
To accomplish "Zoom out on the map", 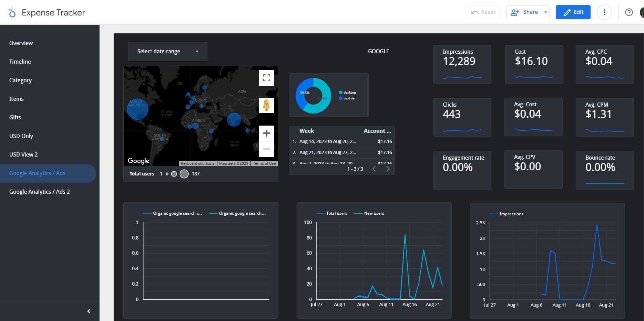I will [266, 149].
